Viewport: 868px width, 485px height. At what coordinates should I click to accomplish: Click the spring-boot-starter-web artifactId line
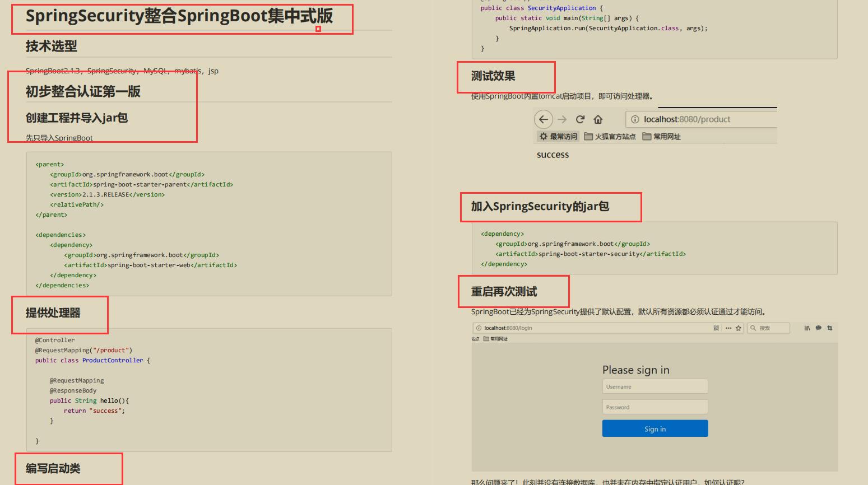pyautogui.click(x=150, y=265)
